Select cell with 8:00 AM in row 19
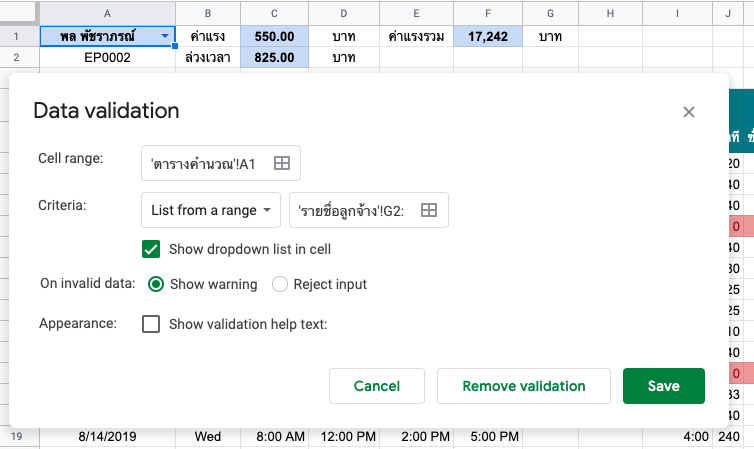The height and width of the screenshot is (449, 754). point(275,437)
